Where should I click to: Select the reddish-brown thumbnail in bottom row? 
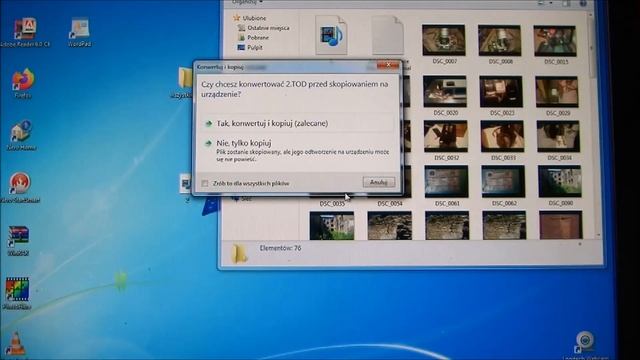click(x=561, y=225)
